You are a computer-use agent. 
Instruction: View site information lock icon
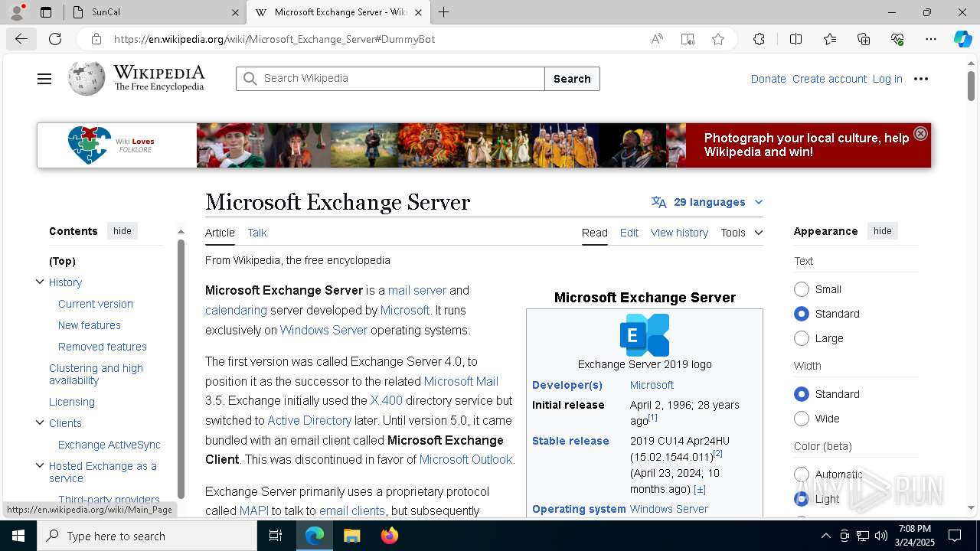click(96, 39)
